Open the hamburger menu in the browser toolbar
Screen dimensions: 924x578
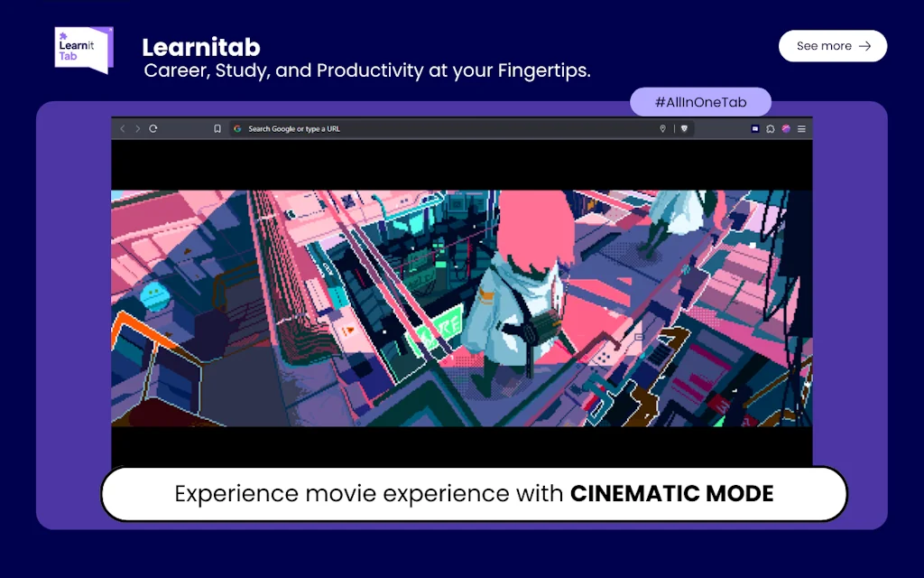(801, 128)
